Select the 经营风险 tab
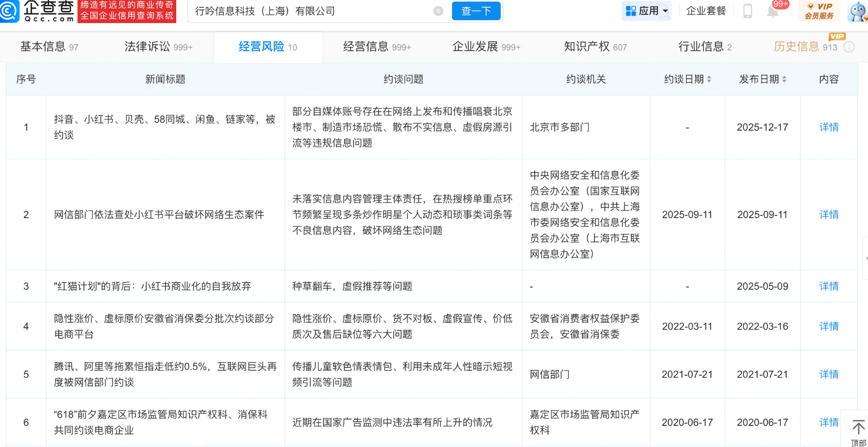 pyautogui.click(x=268, y=47)
